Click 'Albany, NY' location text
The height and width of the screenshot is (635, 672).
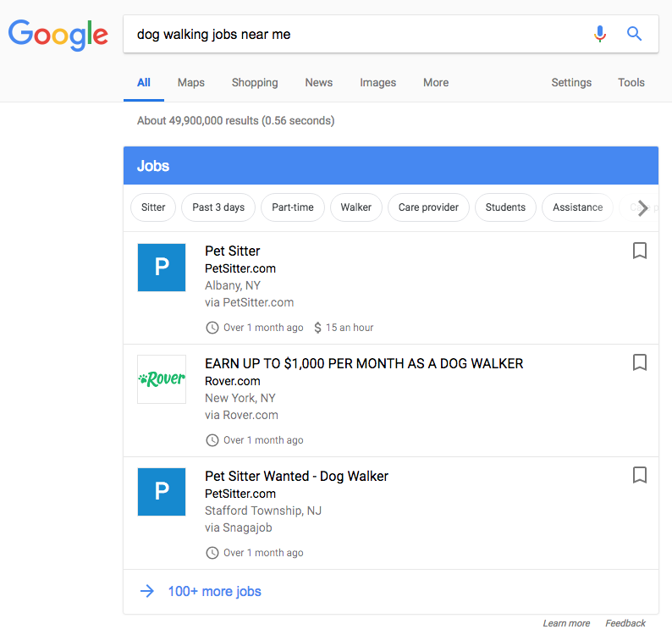tap(232, 285)
